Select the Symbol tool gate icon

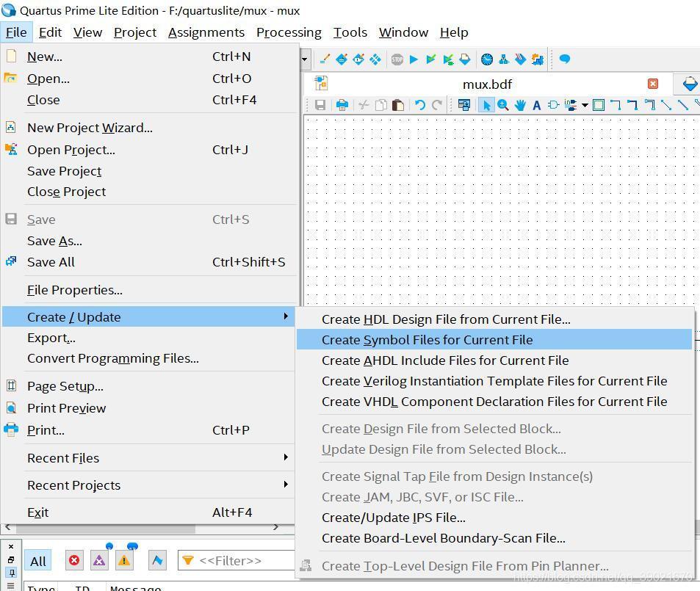[x=553, y=105]
